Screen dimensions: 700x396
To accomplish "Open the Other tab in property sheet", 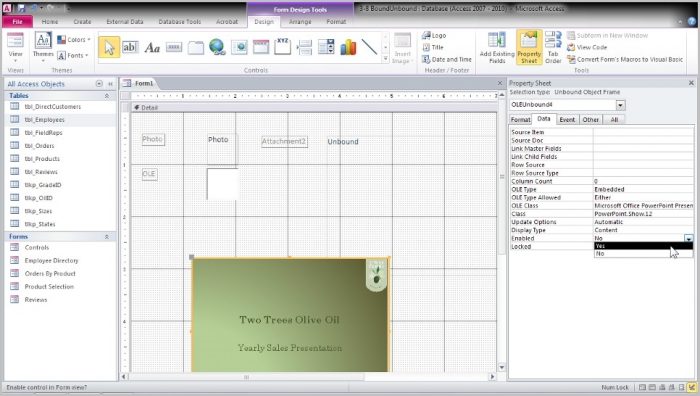I will 591,120.
